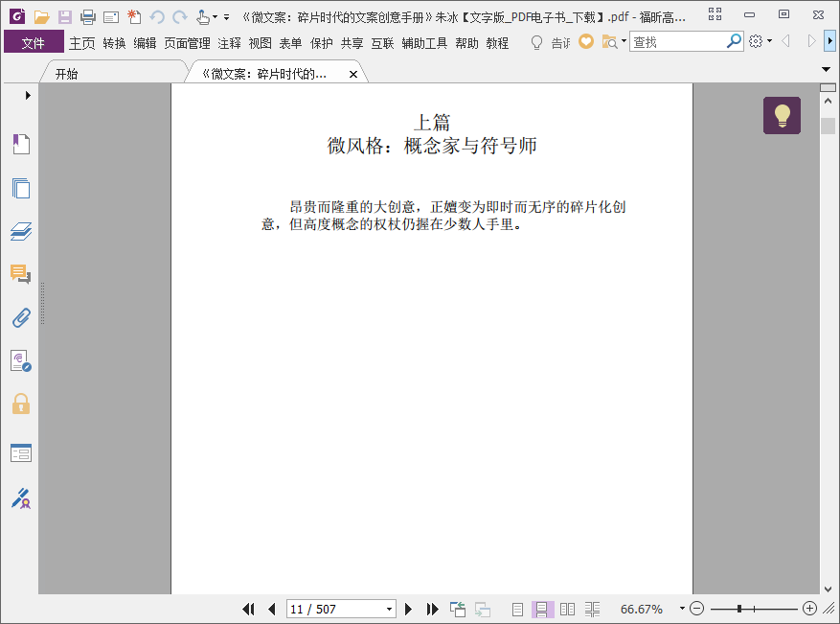The width and height of the screenshot is (840, 624).
Task: Click the new document star icon
Action: (134, 17)
